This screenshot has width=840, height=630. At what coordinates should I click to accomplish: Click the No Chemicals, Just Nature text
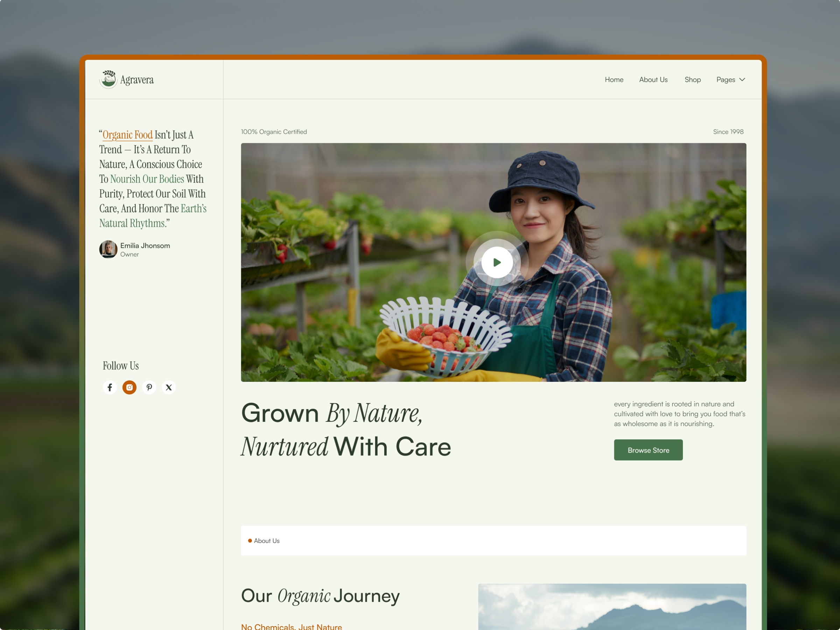291,626
